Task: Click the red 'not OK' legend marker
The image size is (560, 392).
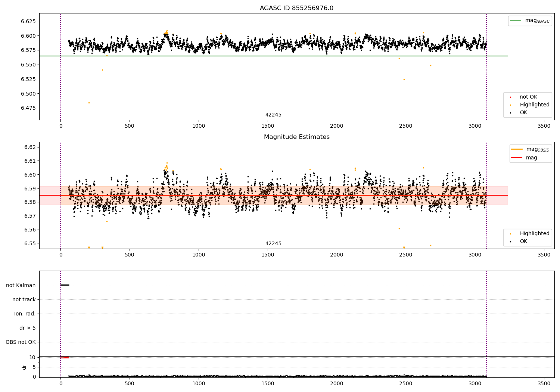Action: pos(510,97)
